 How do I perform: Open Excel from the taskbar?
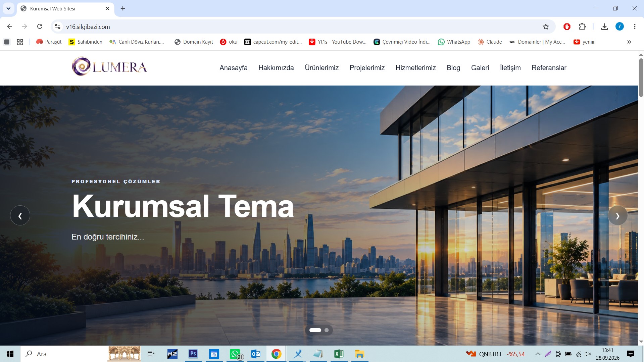tap(339, 354)
